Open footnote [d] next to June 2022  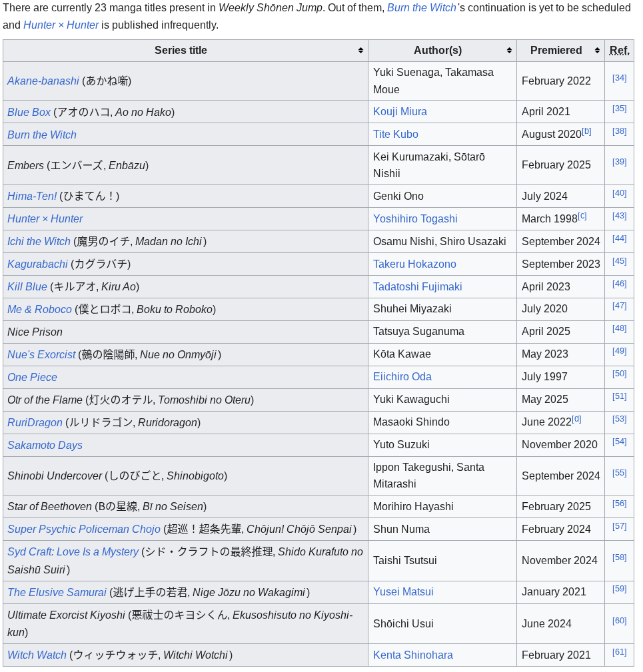click(x=576, y=419)
